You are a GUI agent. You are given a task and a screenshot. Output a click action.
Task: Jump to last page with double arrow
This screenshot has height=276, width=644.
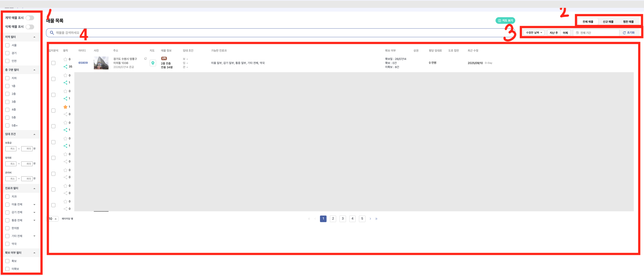pyautogui.click(x=376, y=219)
